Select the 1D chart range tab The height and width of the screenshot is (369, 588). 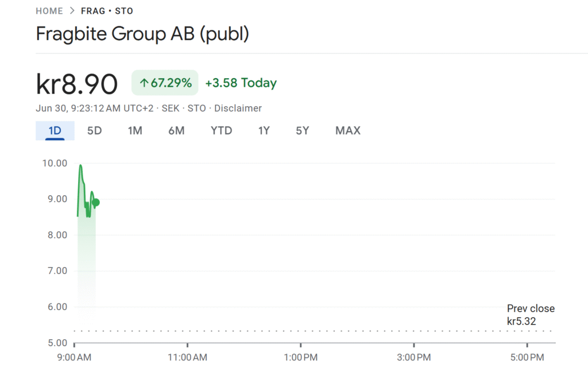(55, 130)
